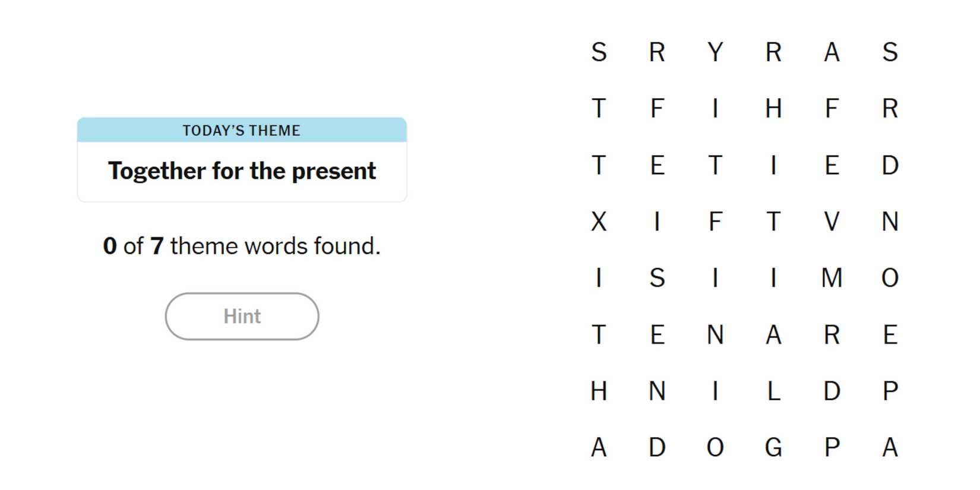Select the top-left letter S
The height and width of the screenshot is (490, 980).
(x=599, y=52)
